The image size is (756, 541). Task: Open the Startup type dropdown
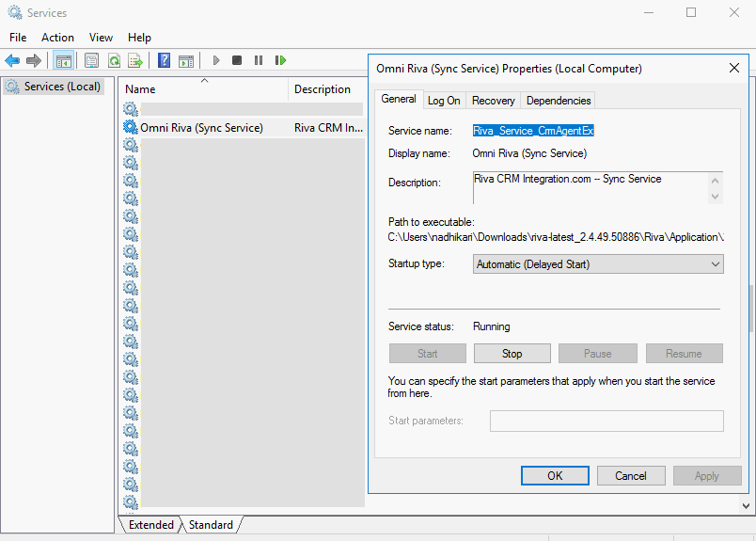pos(598,264)
